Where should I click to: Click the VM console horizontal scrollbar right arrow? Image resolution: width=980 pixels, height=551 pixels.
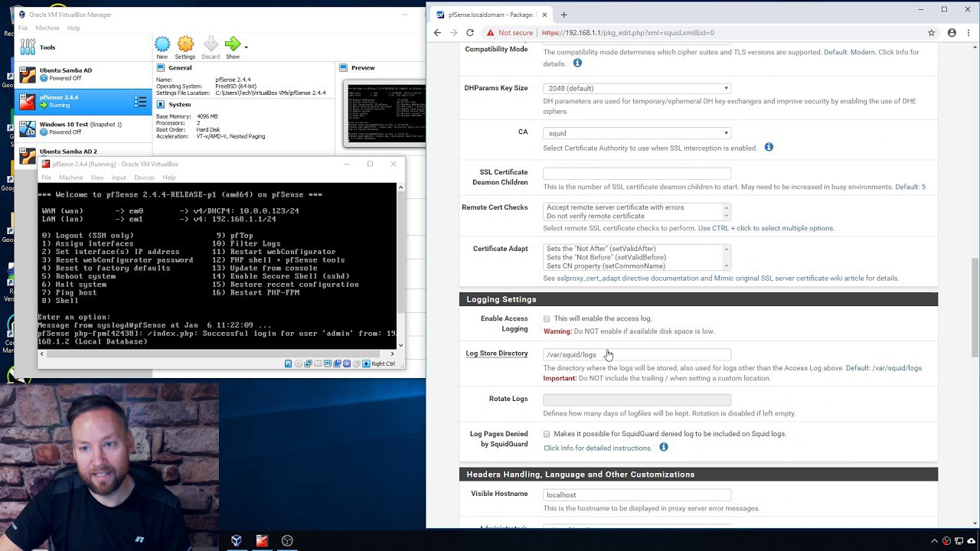(393, 354)
